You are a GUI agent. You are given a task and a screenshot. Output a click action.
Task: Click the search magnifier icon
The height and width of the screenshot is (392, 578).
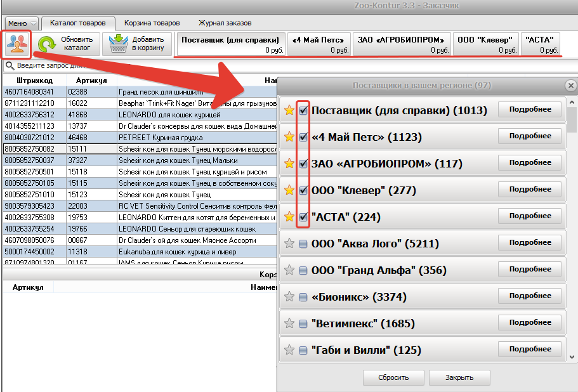tap(10, 65)
